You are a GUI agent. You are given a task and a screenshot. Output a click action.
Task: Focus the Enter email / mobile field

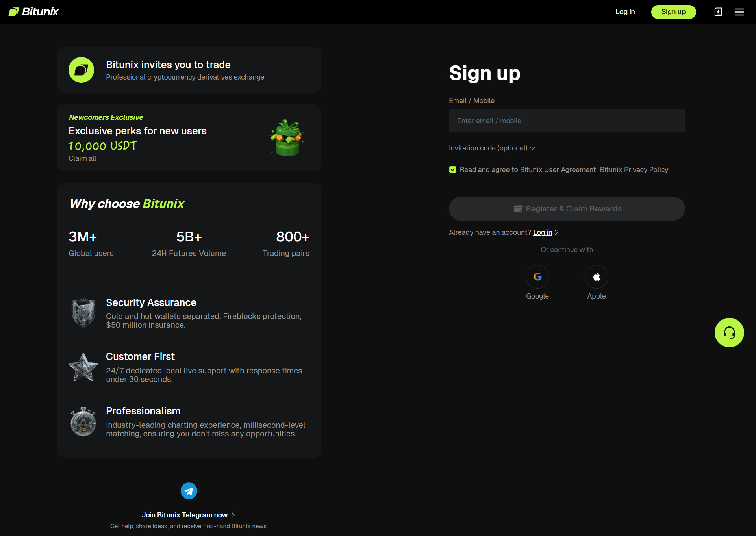coord(567,121)
